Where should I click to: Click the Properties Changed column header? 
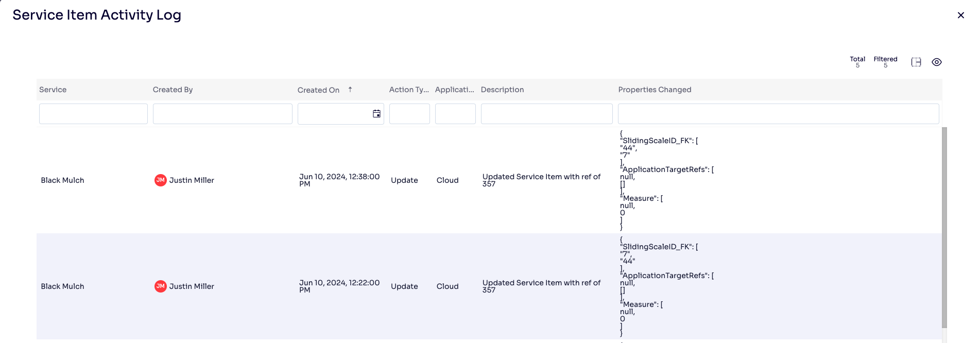click(655, 90)
